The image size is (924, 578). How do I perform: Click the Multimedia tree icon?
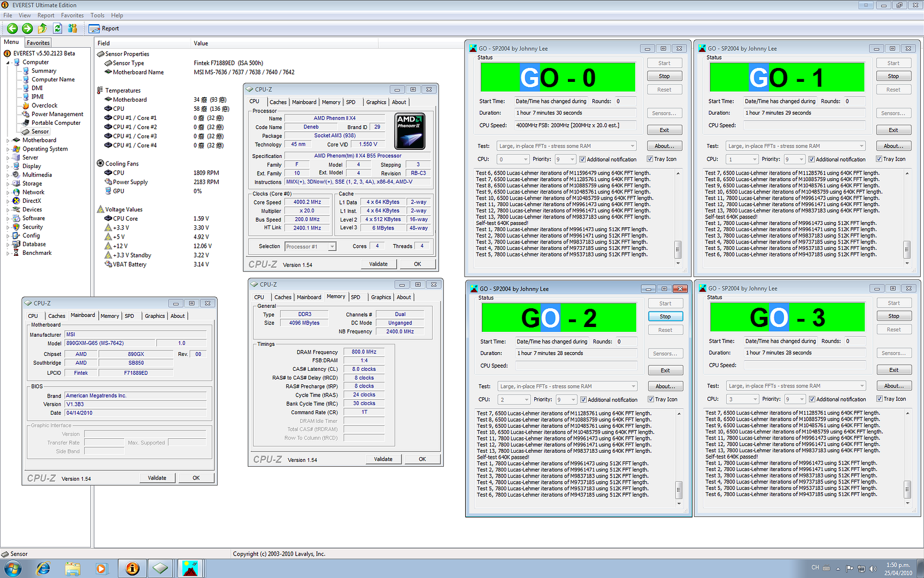point(17,174)
